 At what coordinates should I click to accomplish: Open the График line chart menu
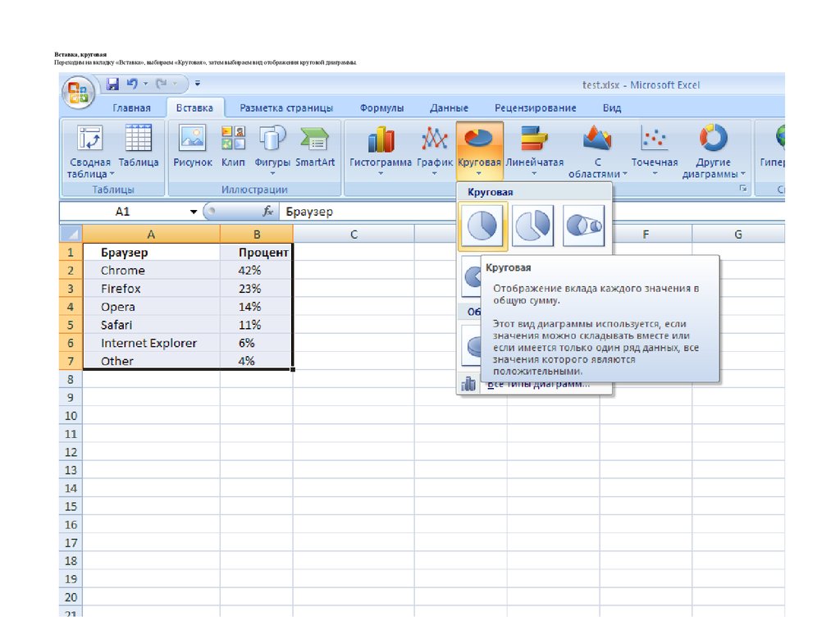435,151
